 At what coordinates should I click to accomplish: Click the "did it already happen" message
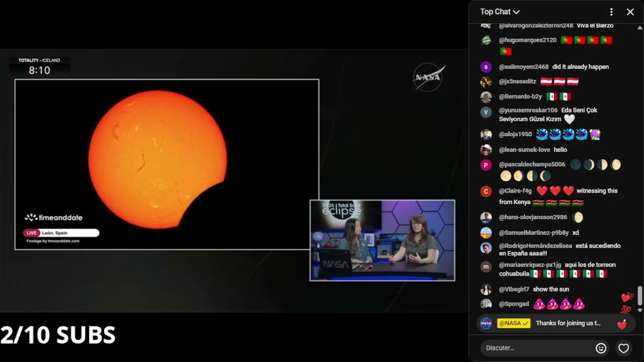(581, 67)
